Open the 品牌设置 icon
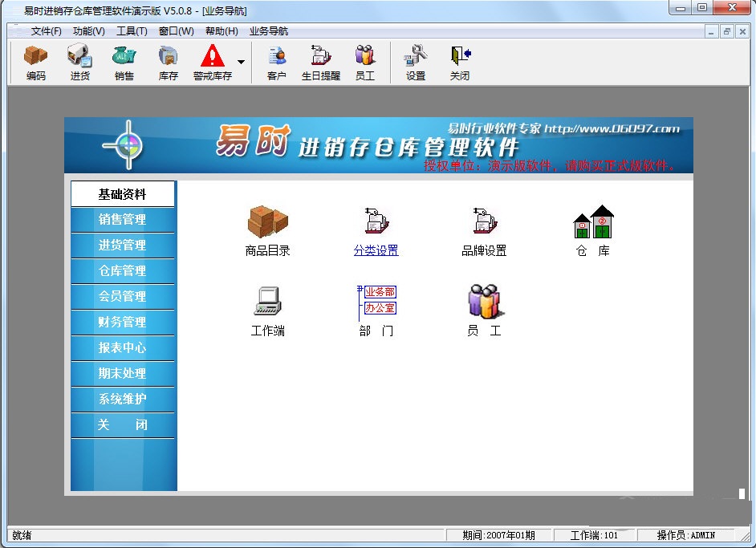Screen dimensions: 756x548 (x=484, y=221)
